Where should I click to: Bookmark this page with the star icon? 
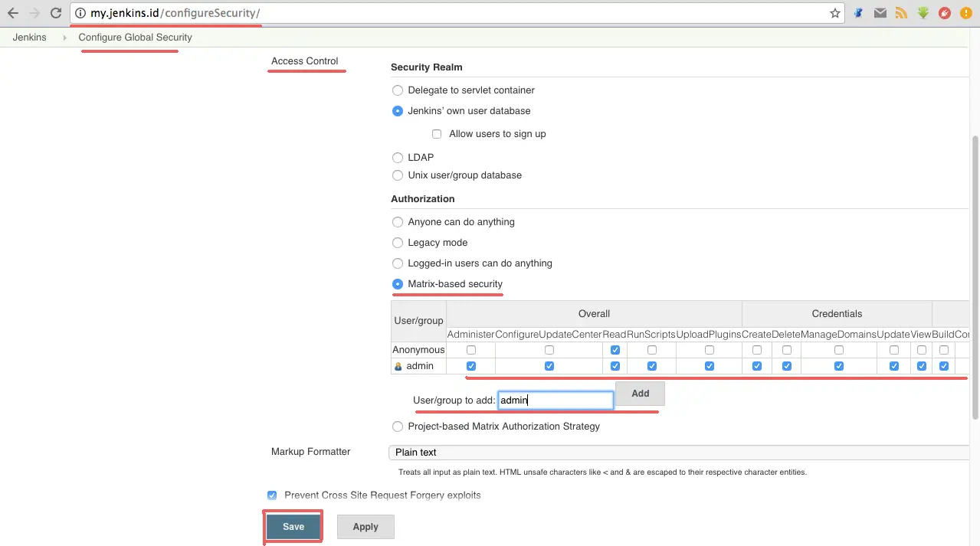835,13
